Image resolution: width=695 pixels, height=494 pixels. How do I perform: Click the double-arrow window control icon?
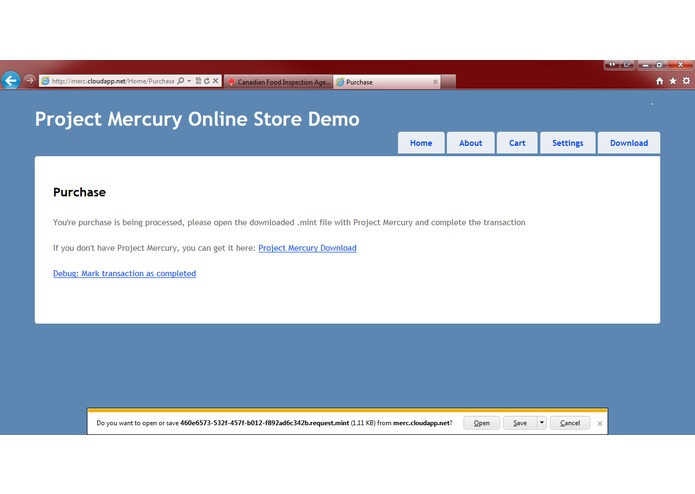[612, 65]
